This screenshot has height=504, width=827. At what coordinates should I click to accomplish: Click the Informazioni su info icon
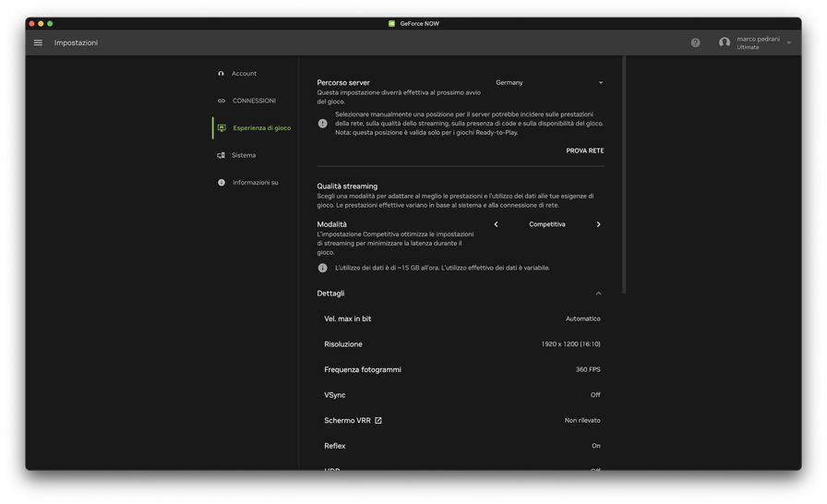tap(222, 183)
